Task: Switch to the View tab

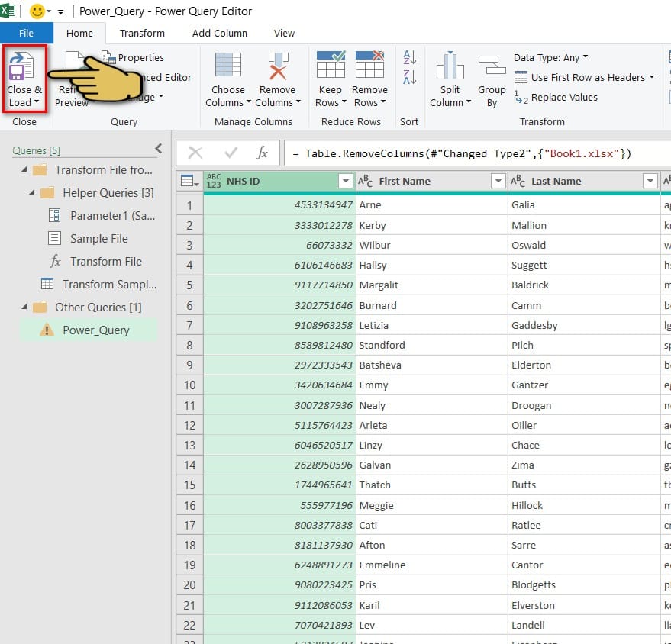Action: (284, 33)
